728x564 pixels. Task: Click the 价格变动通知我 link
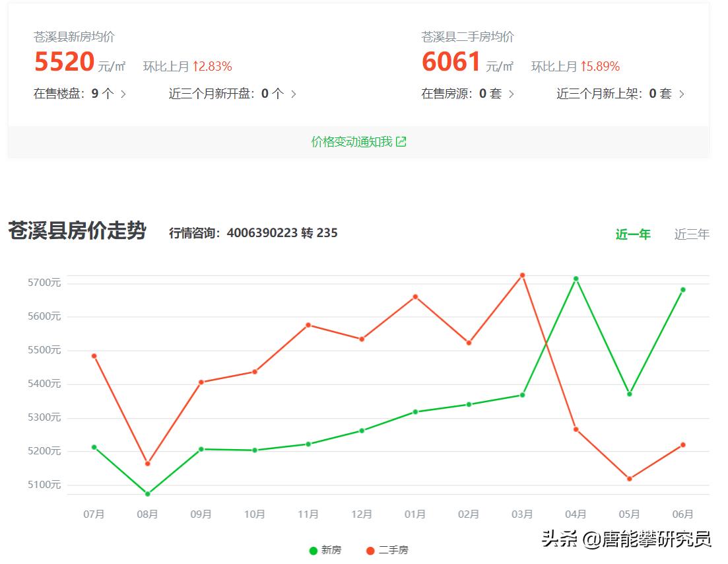pos(352,142)
